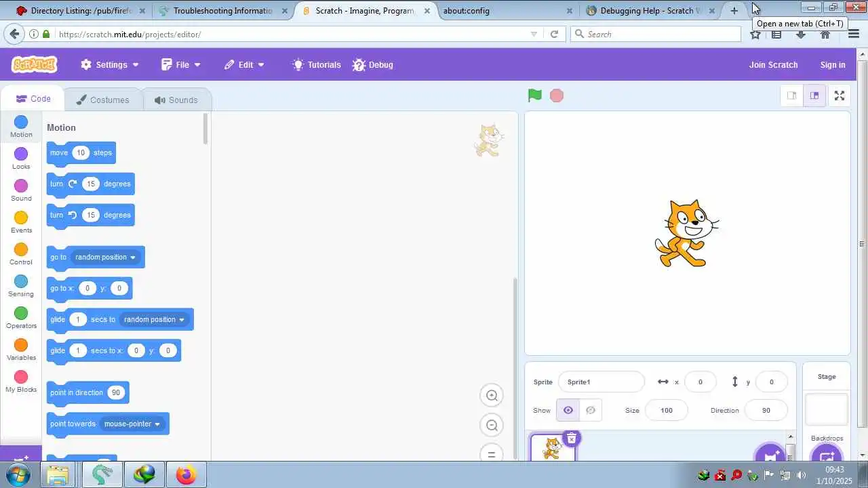This screenshot has width=868, height=488.
Task: Select the Stage backdrop thumbnail
Action: coord(827,409)
